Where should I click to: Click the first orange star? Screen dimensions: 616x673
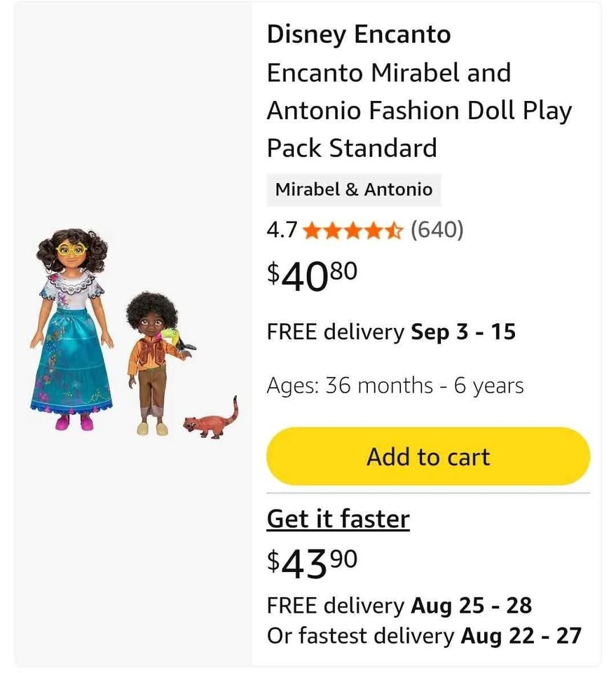tap(313, 230)
